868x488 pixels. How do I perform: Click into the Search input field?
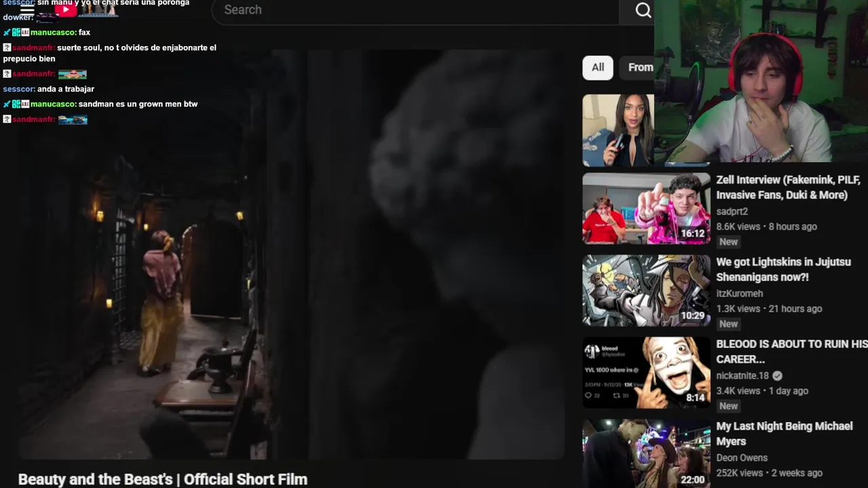[415, 11]
